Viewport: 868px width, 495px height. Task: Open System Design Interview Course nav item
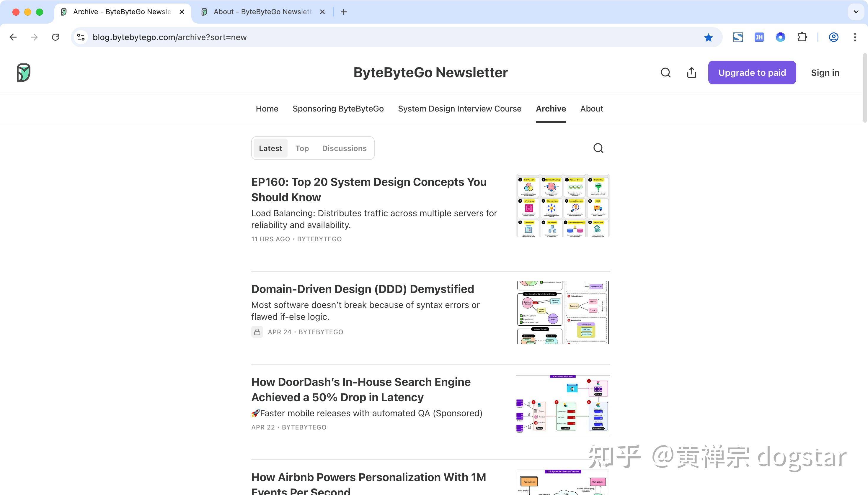[459, 109]
